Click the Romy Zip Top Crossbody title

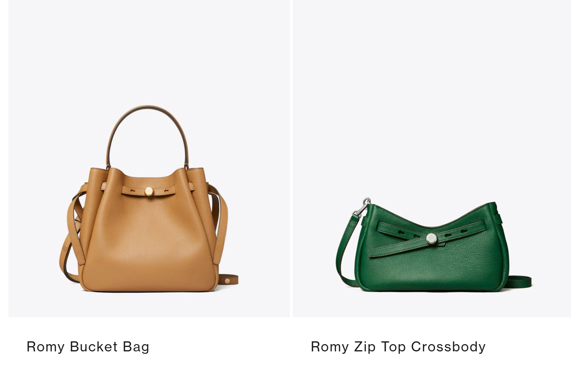pos(398,347)
